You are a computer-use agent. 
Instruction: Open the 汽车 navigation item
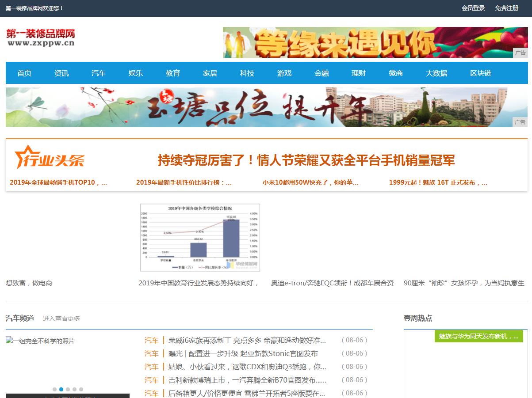(99, 73)
